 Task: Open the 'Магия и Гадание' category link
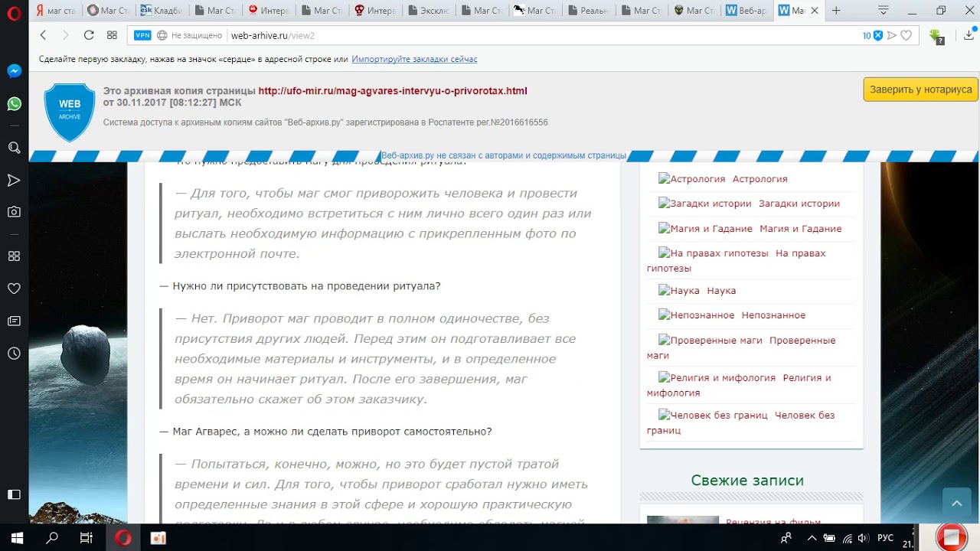pos(801,228)
